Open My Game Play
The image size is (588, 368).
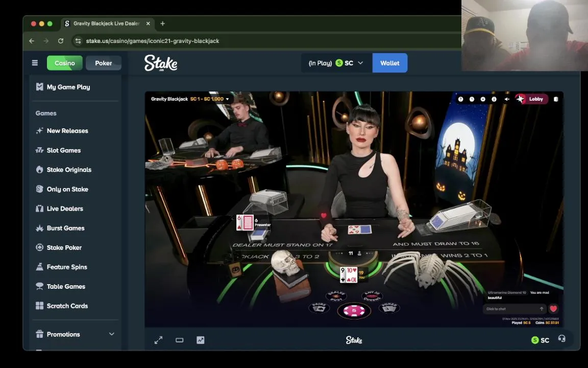pyautogui.click(x=76, y=87)
